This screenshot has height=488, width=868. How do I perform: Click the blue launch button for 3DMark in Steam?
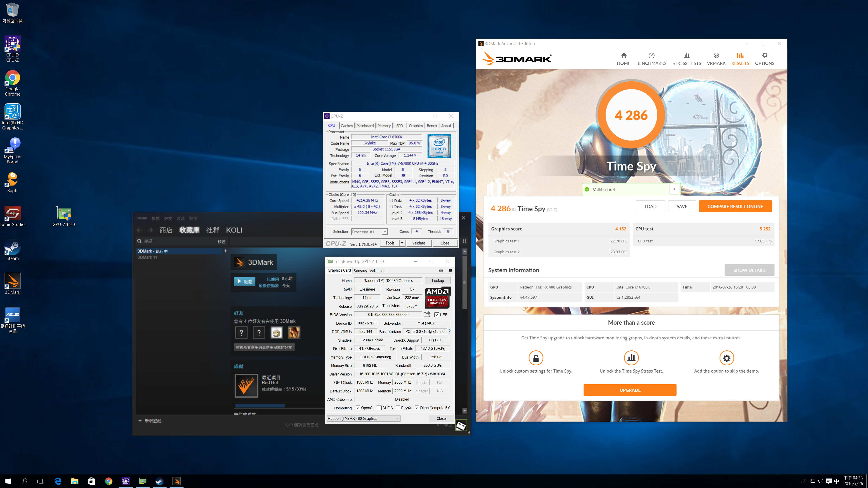(245, 281)
